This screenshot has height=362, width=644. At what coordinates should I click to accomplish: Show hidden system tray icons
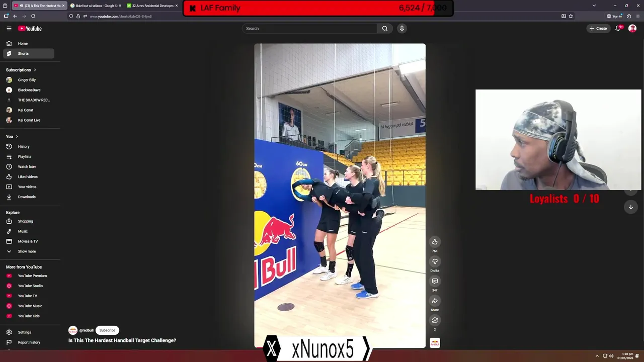click(597, 356)
